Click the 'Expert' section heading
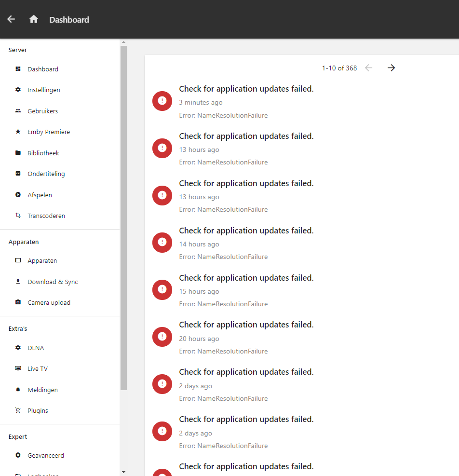The height and width of the screenshot is (476, 459). (x=18, y=436)
